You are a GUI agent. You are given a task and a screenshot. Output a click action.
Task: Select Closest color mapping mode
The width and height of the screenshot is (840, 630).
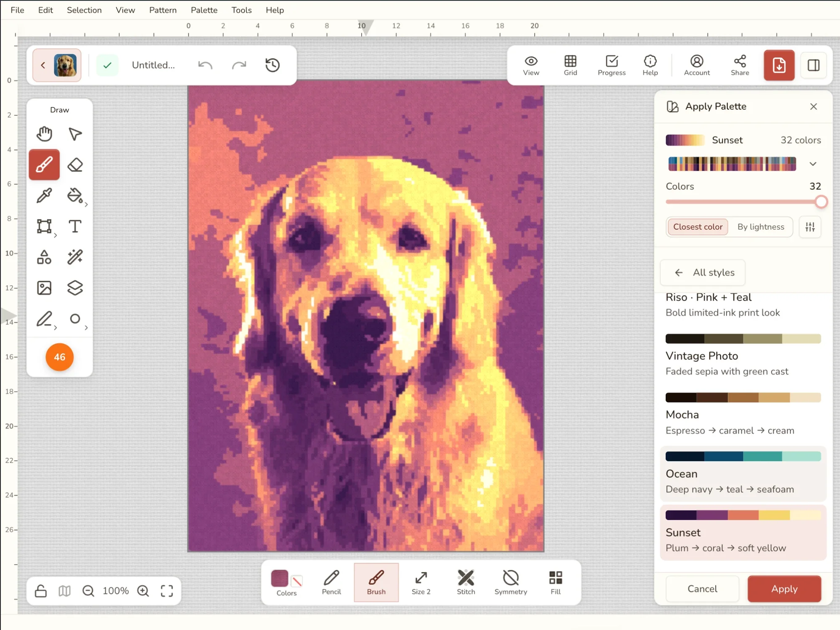click(x=698, y=227)
